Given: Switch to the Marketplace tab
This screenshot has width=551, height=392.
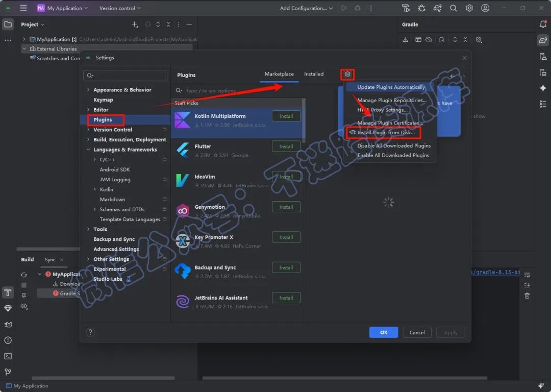Looking at the screenshot, I should [279, 74].
